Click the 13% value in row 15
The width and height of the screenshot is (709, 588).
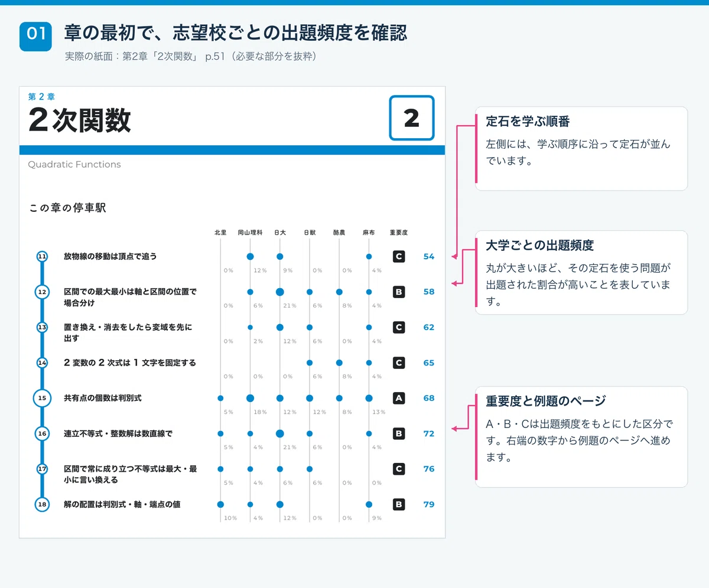[x=379, y=412]
